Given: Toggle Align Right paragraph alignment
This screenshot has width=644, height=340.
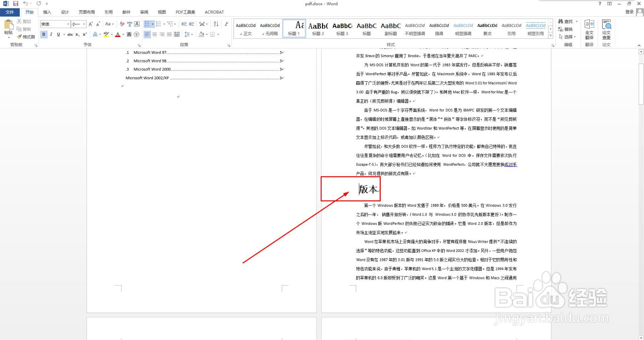Looking at the screenshot, I should click(162, 35).
